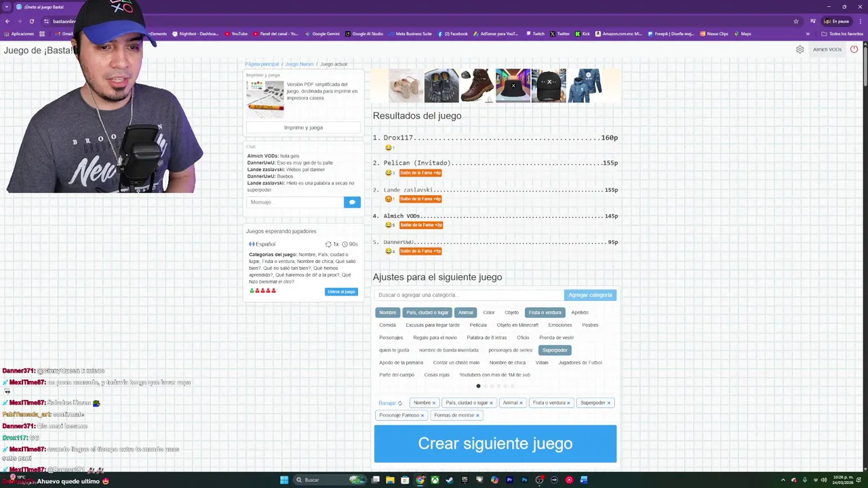This screenshot has width=868, height=488.
Task: Remove Personaje Famoso chip
Action: [422, 415]
